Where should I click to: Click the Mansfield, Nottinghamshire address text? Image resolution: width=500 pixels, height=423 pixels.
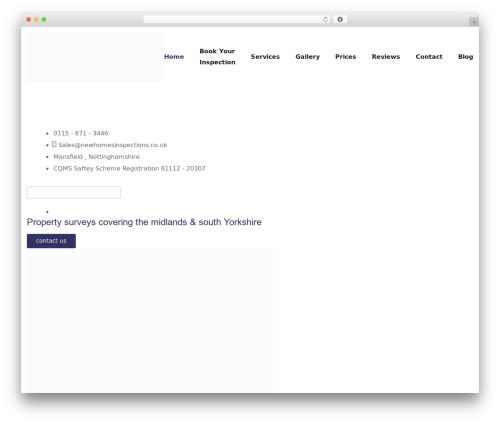[96, 157]
